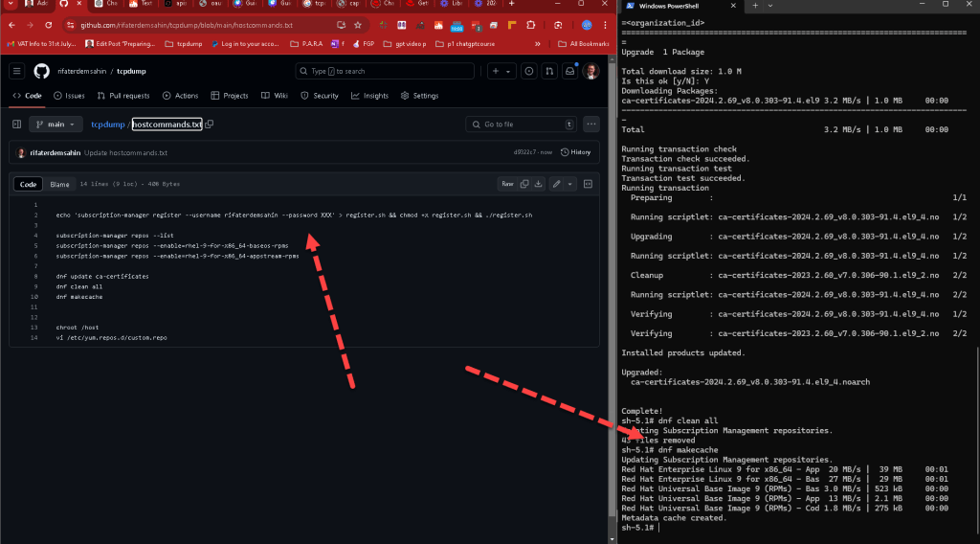Open the tab search dropdown in Chrome
The width and height of the screenshot is (980, 544).
click(11, 4)
